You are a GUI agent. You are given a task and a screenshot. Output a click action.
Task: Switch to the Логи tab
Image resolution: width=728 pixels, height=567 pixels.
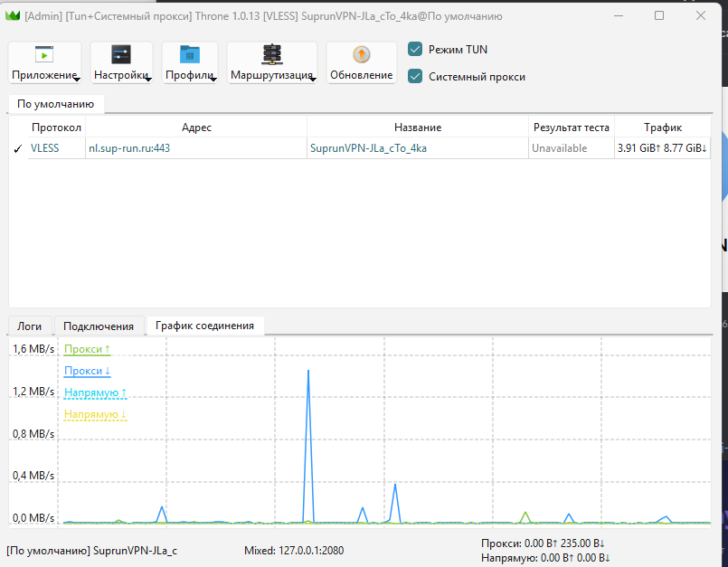point(29,326)
